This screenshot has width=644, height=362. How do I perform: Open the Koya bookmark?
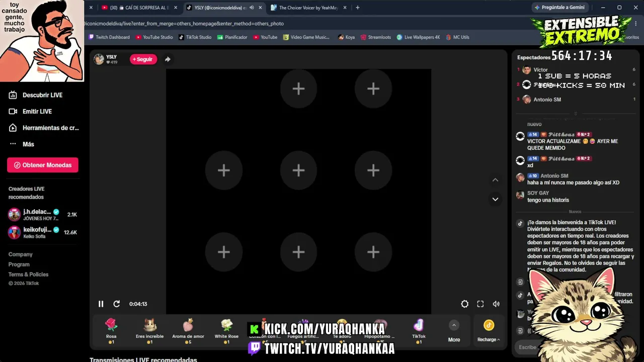click(347, 37)
